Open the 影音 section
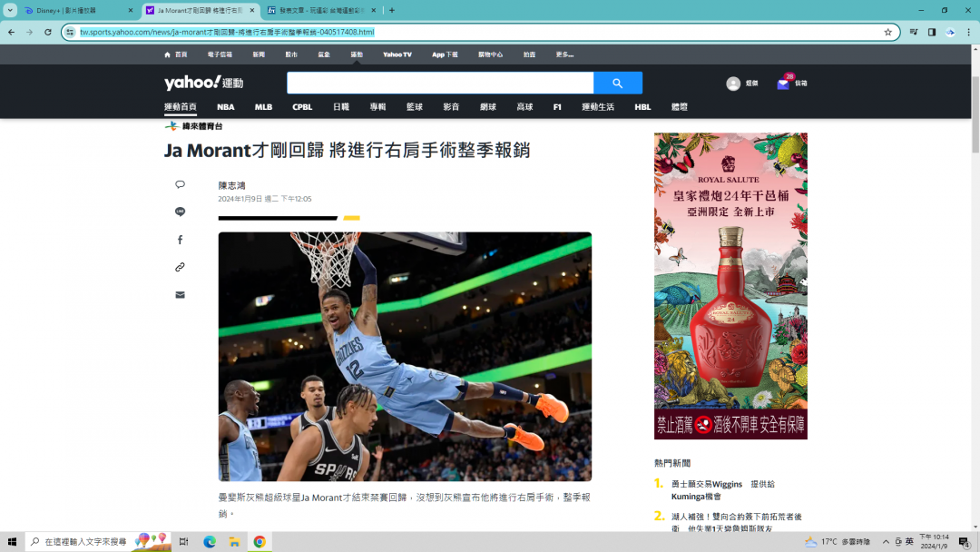 [x=451, y=107]
